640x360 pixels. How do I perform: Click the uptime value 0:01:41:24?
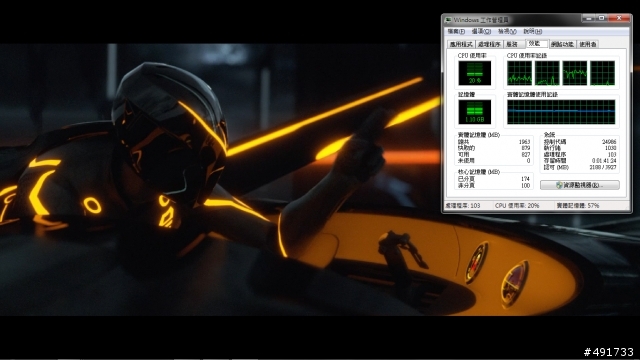coord(604,161)
